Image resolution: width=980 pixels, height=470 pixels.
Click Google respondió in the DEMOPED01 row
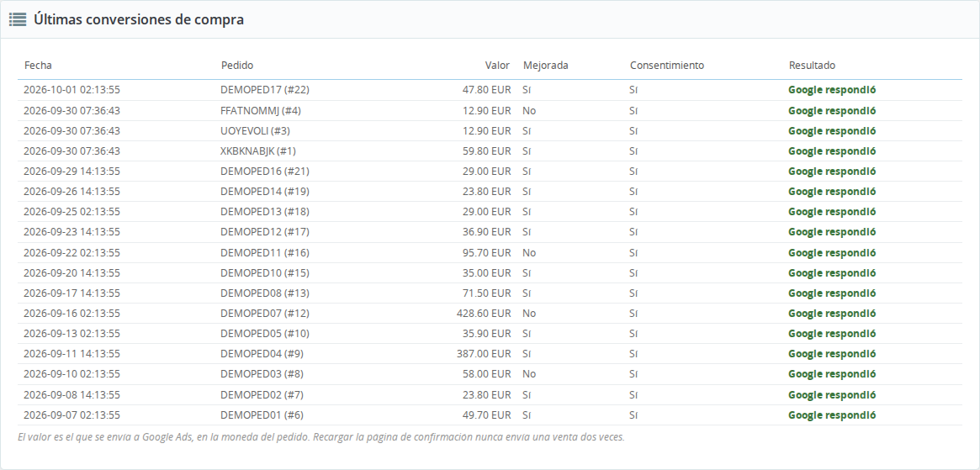pos(832,415)
